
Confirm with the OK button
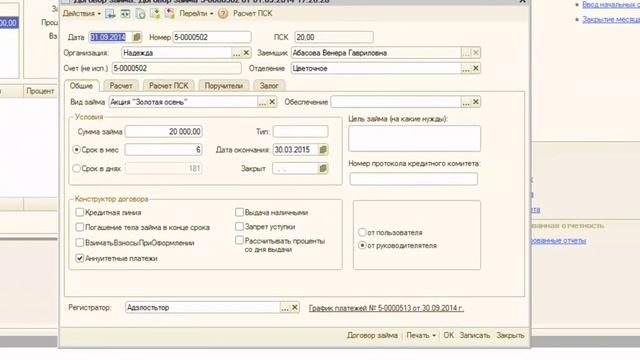(449, 335)
